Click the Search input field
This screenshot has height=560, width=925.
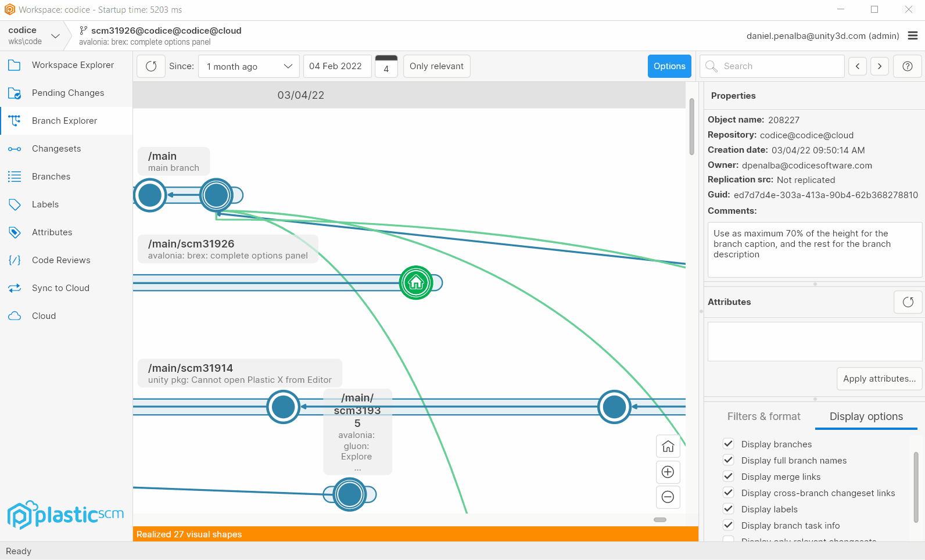(x=779, y=66)
